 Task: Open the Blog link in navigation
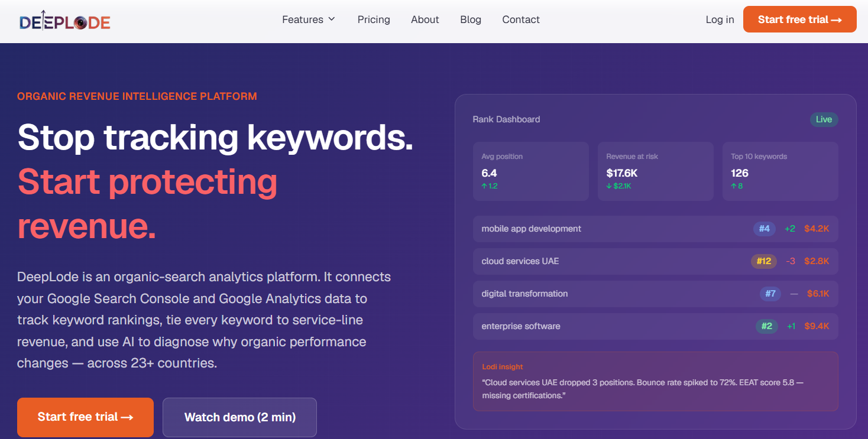pos(471,19)
